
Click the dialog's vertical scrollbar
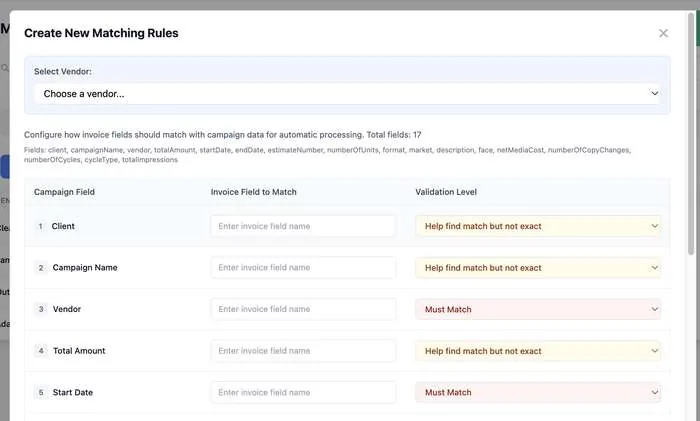(x=691, y=134)
